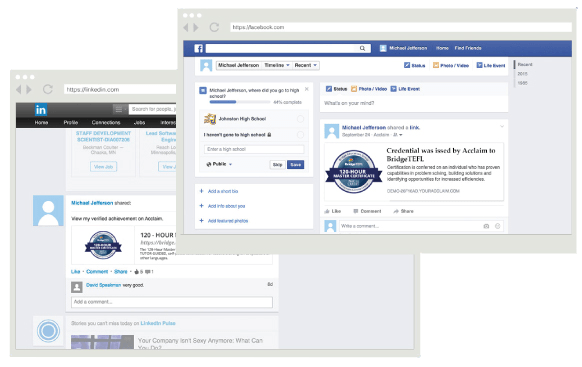Click the camera icon in the comment box
This screenshot has width=582, height=367.
(486, 226)
